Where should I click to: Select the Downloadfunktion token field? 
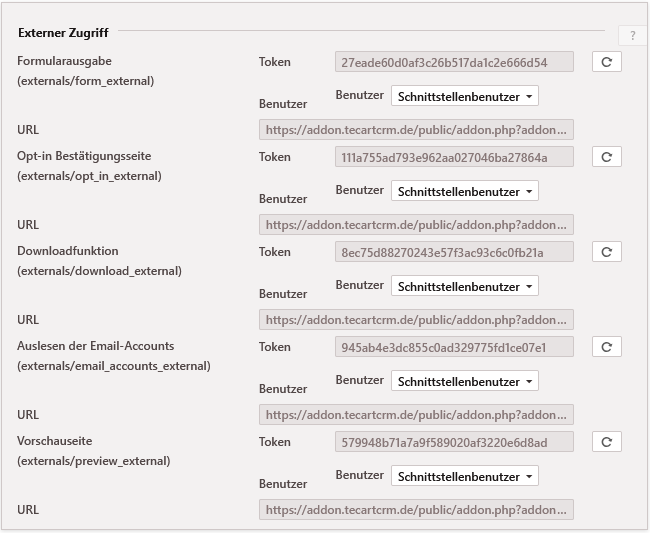454,252
